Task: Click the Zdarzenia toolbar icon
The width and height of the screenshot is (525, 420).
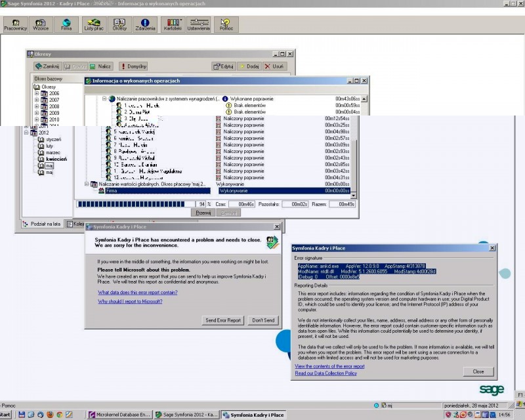Action: point(144,25)
